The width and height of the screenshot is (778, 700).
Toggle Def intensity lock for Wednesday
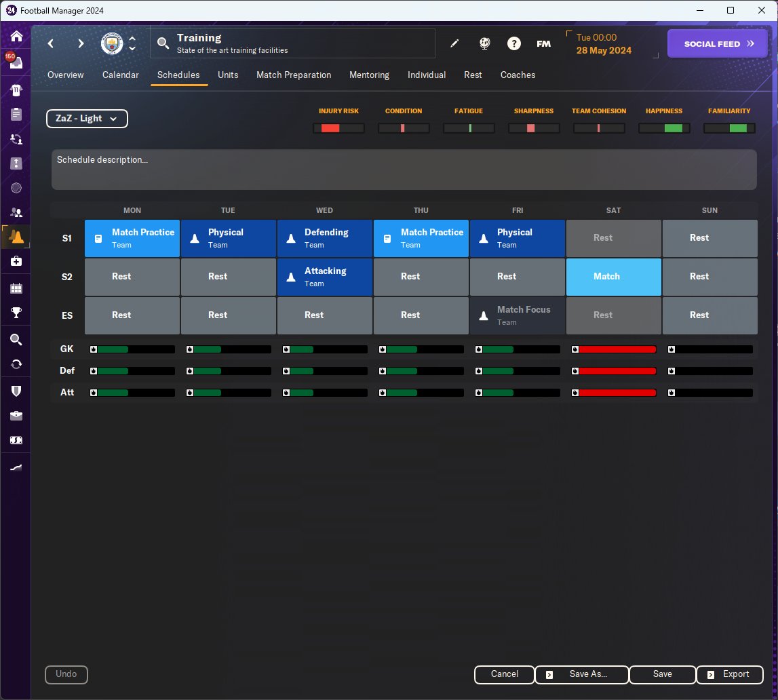coord(286,371)
